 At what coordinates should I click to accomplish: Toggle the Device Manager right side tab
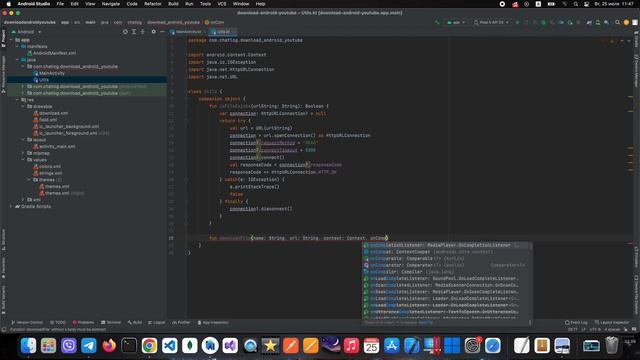pyautogui.click(x=636, y=70)
